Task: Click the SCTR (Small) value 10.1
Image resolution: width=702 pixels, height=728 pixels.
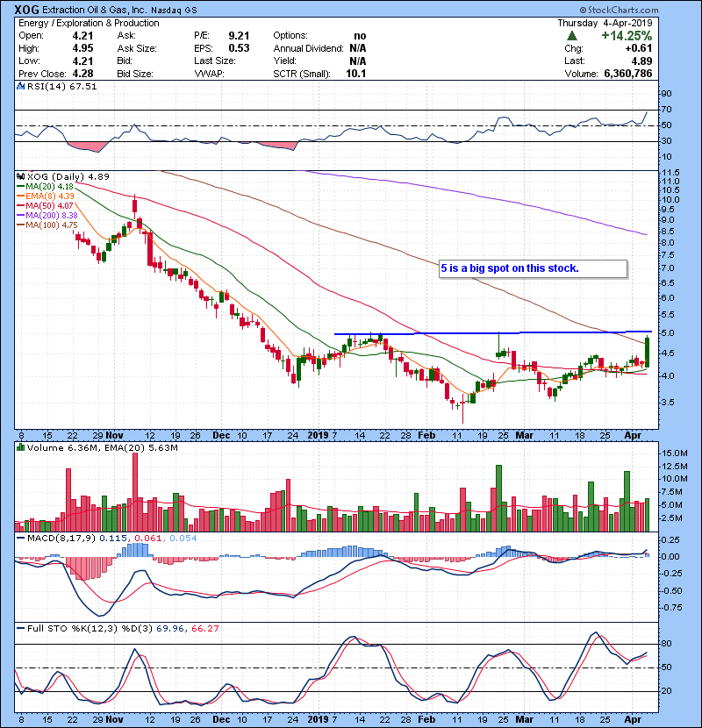Action: pos(356,74)
